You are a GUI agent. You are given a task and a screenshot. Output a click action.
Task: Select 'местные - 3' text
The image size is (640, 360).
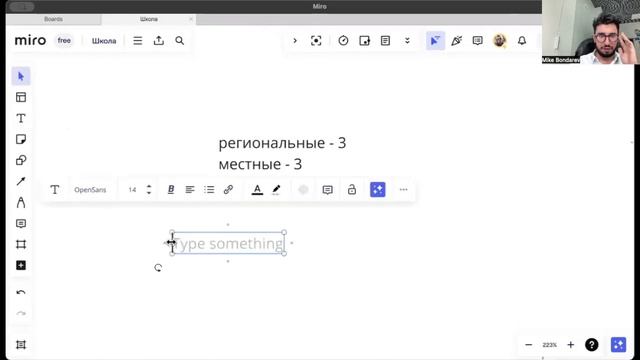coord(260,164)
